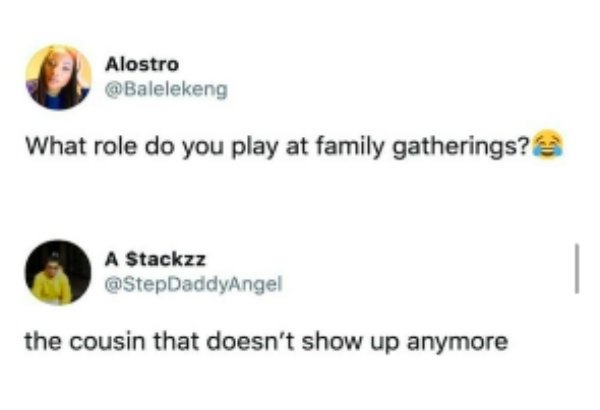This screenshot has height=410, width=600.
Task: Open A Stackzz's profile picture
Action: pos(58,273)
